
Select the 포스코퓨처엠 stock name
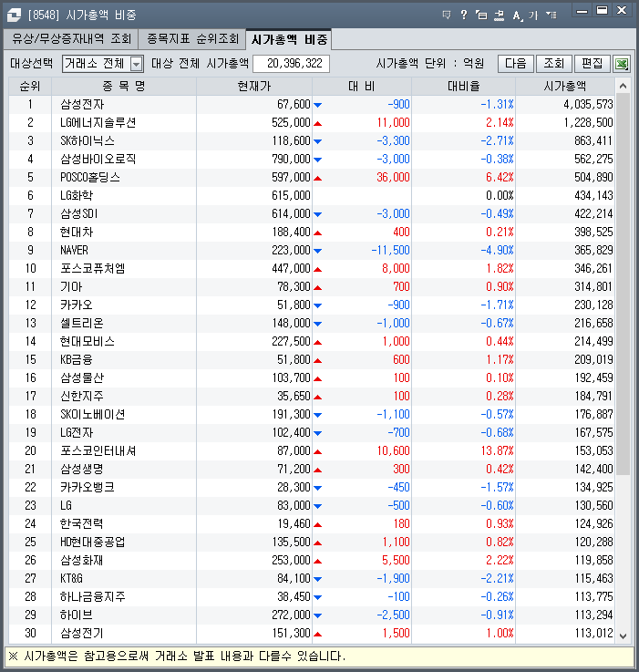[93, 269]
